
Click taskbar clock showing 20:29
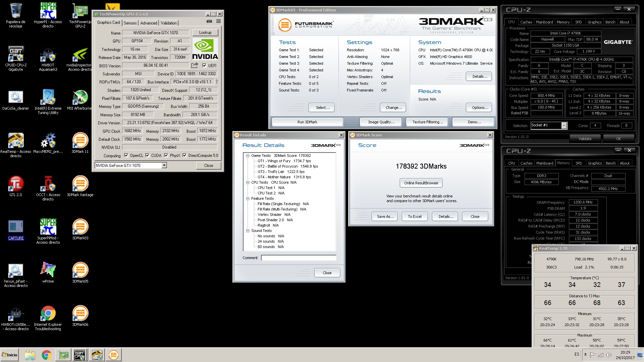tap(625, 355)
